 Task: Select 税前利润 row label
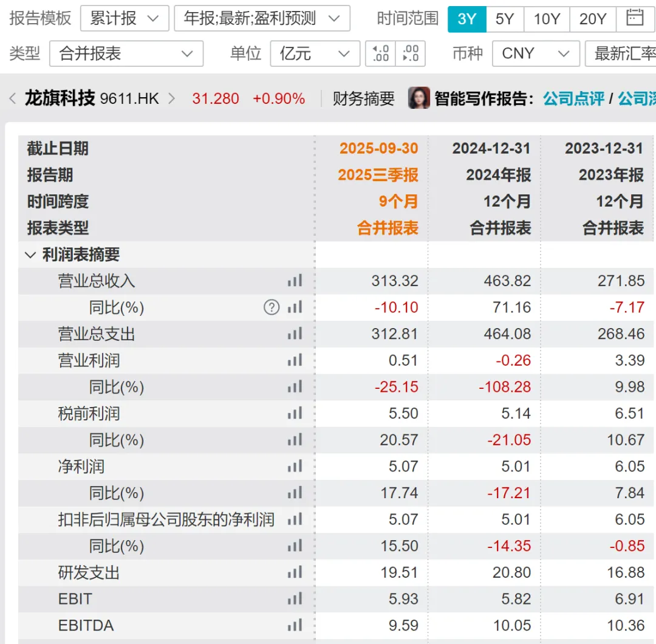coord(89,413)
